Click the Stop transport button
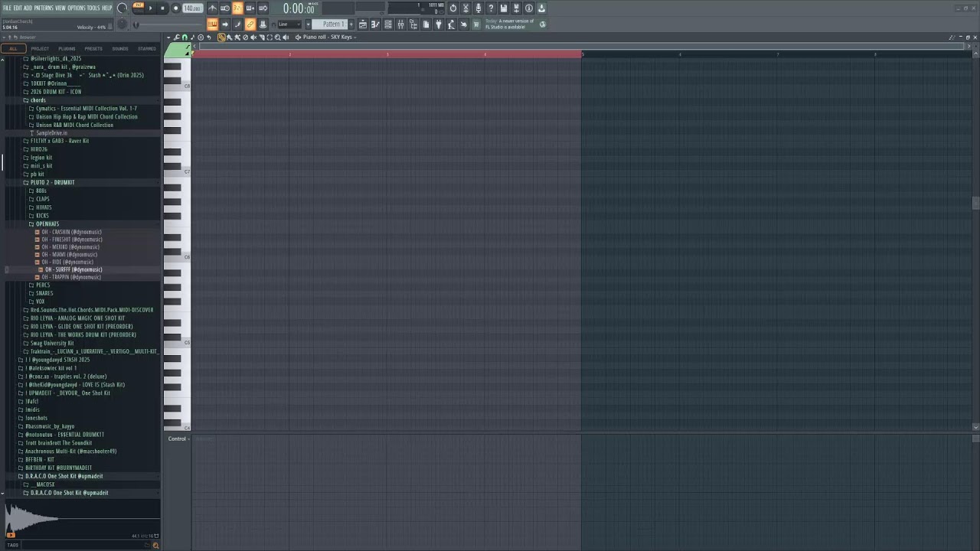This screenshot has width=980, height=551. pos(162,8)
